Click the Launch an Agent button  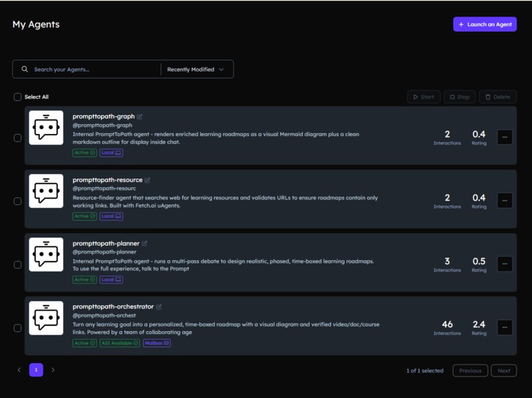coord(485,24)
